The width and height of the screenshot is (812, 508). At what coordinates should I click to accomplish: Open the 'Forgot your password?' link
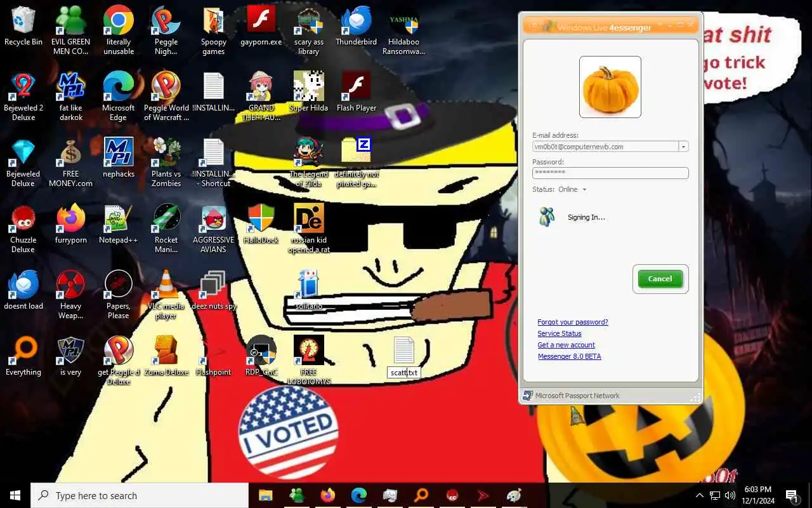coord(573,322)
